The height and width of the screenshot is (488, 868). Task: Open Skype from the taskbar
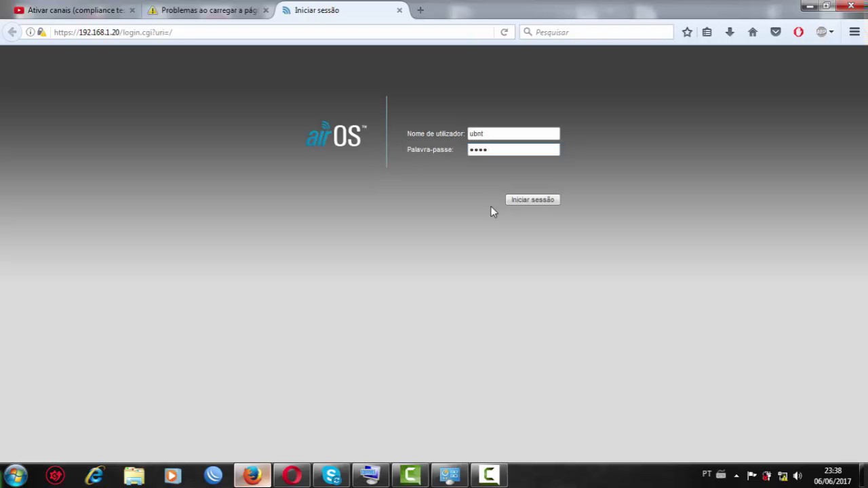coord(331,475)
